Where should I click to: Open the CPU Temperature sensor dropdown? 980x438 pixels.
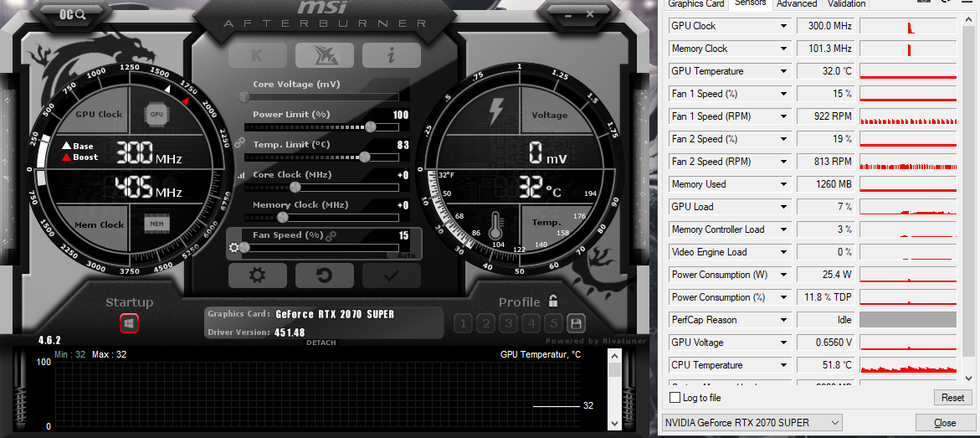(783, 365)
